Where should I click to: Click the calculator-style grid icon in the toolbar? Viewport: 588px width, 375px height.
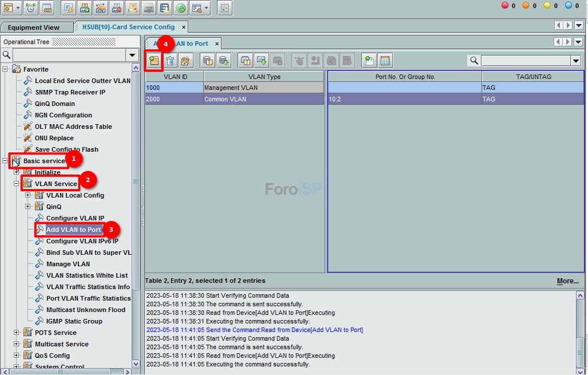point(385,61)
